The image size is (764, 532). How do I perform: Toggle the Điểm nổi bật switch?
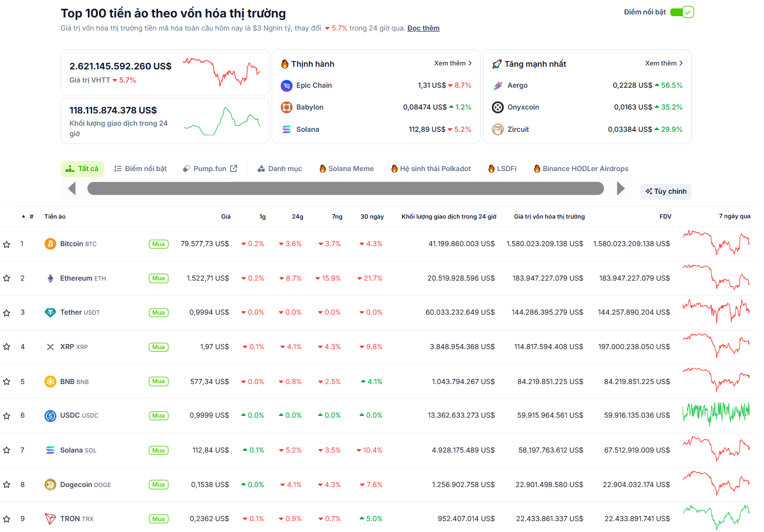(682, 12)
